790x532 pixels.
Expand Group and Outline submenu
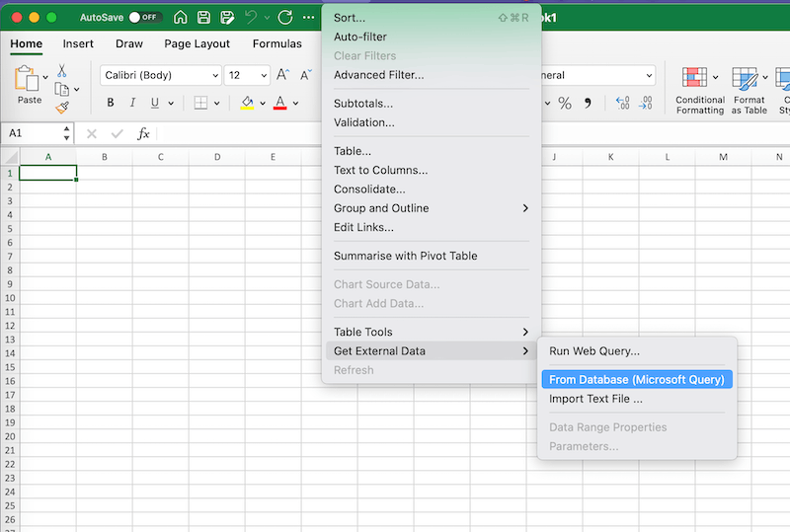coord(432,208)
